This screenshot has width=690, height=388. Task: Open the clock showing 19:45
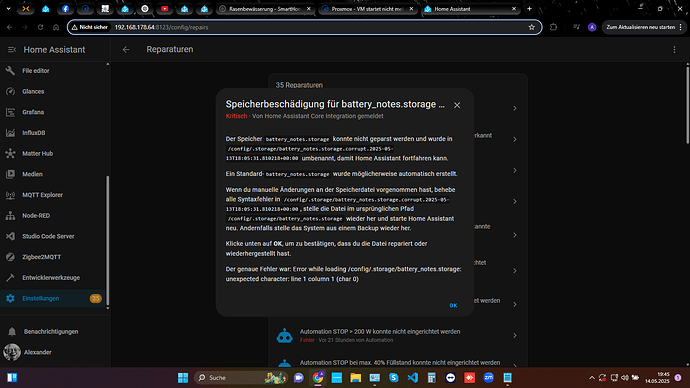point(657,378)
